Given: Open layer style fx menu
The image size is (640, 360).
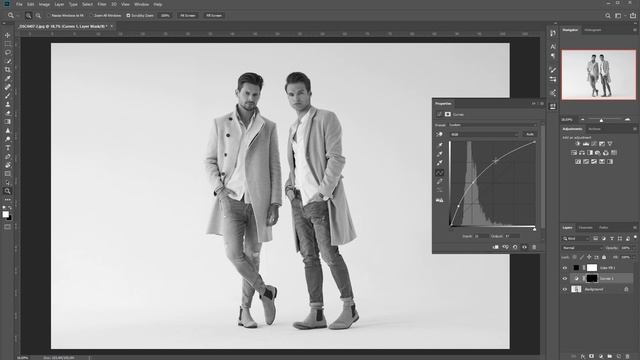Looking at the screenshot, I should point(582,356).
